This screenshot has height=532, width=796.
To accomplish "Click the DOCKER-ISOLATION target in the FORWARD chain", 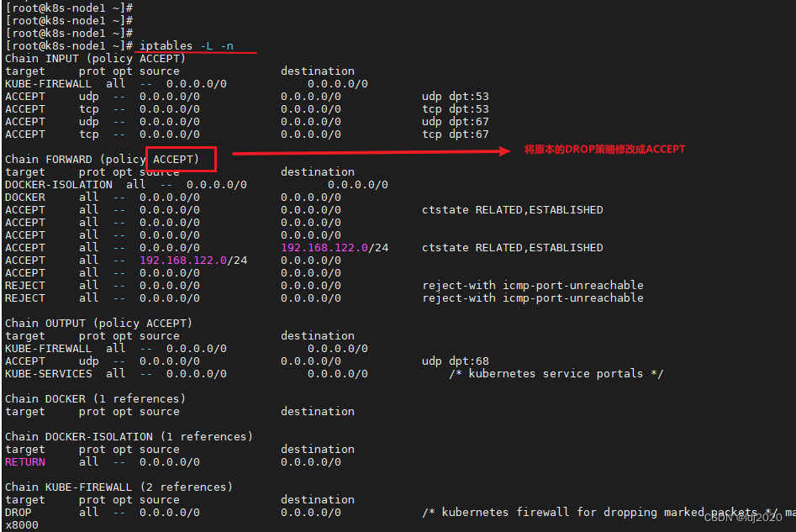I will click(x=59, y=184).
